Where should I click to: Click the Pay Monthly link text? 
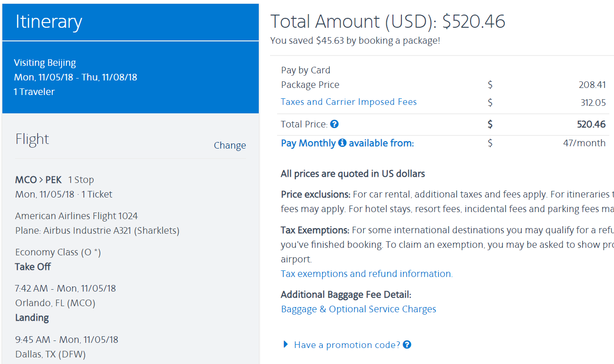tap(308, 143)
